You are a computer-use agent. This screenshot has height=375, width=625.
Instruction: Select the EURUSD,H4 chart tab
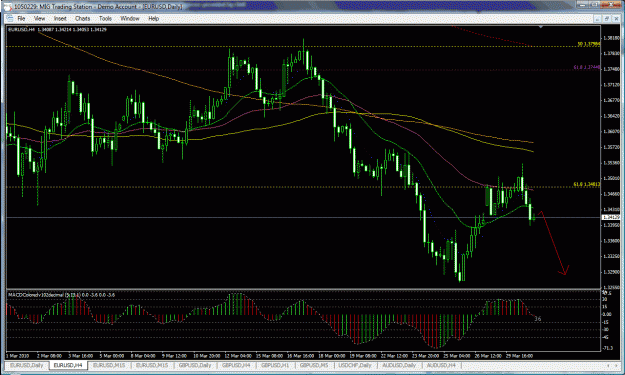(x=67, y=365)
